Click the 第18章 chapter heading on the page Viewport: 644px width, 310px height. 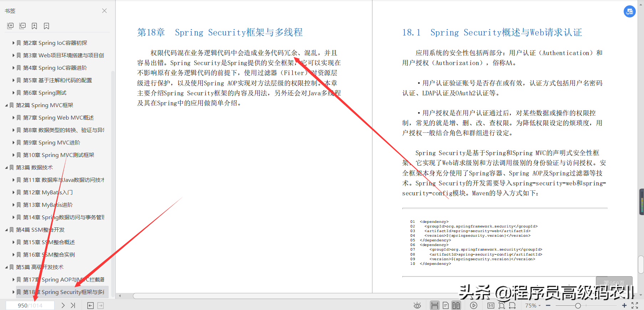[x=220, y=32]
